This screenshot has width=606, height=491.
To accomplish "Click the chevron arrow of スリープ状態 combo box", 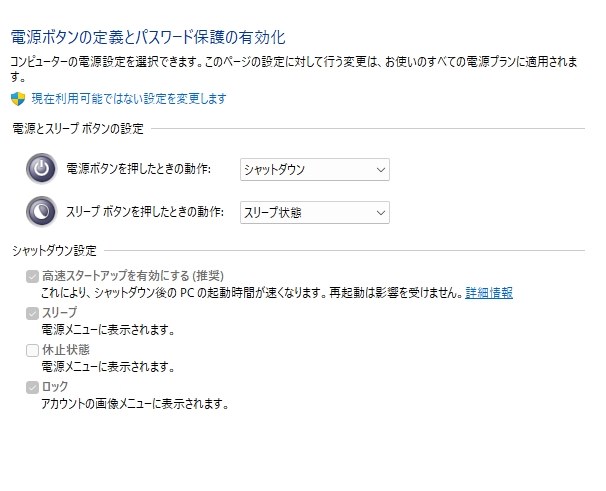I will pyautogui.click(x=381, y=213).
